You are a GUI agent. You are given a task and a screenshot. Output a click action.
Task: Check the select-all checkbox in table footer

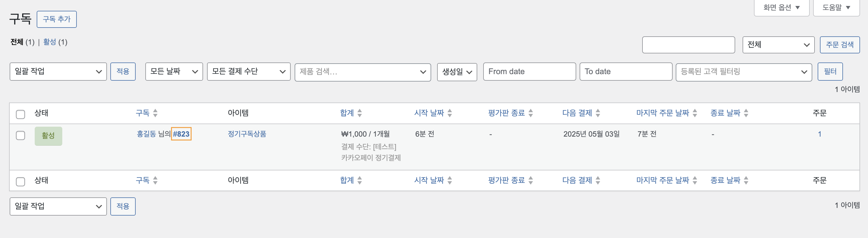(20, 181)
